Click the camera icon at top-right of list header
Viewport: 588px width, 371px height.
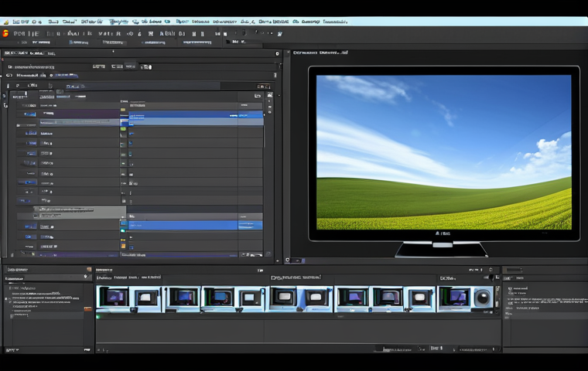coord(269,95)
